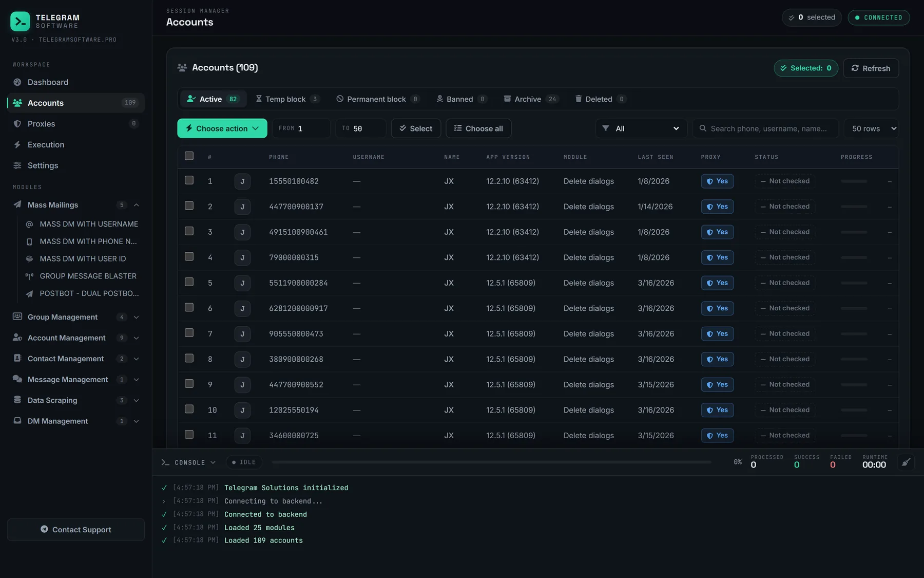Check the box for account row 2
Screen dimensions: 924x578
[189, 206]
